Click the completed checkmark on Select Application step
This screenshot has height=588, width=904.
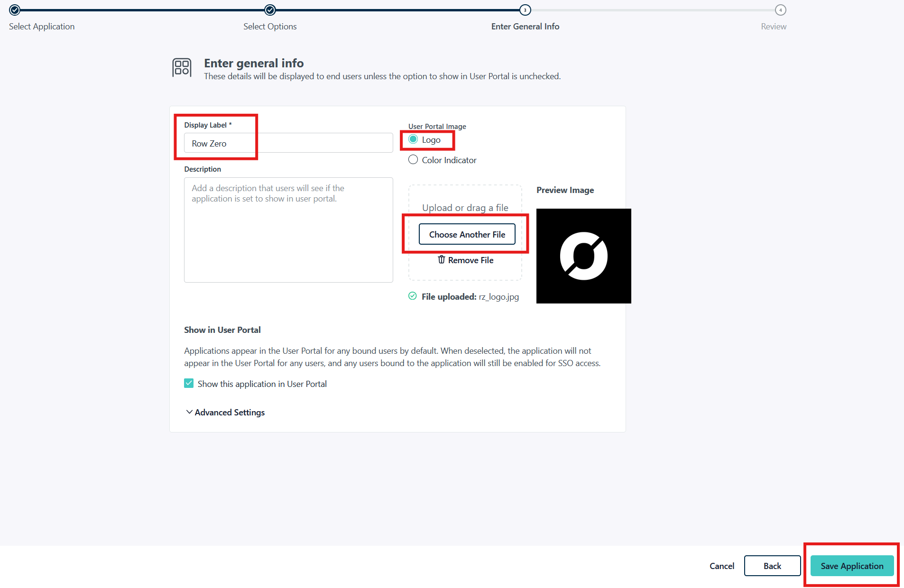[14, 10]
